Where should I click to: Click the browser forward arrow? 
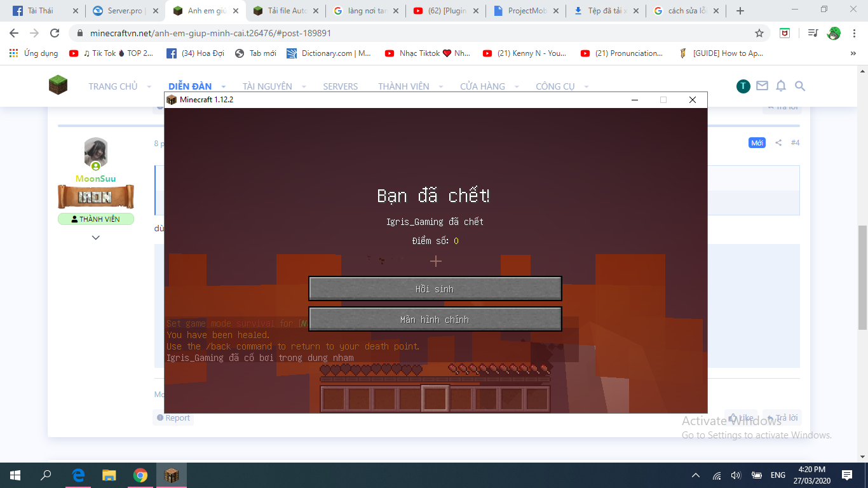34,33
